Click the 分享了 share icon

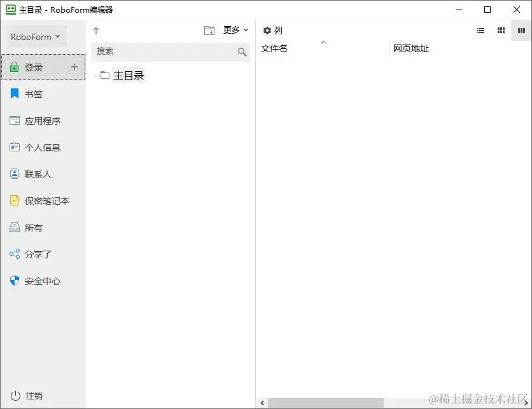(15, 254)
